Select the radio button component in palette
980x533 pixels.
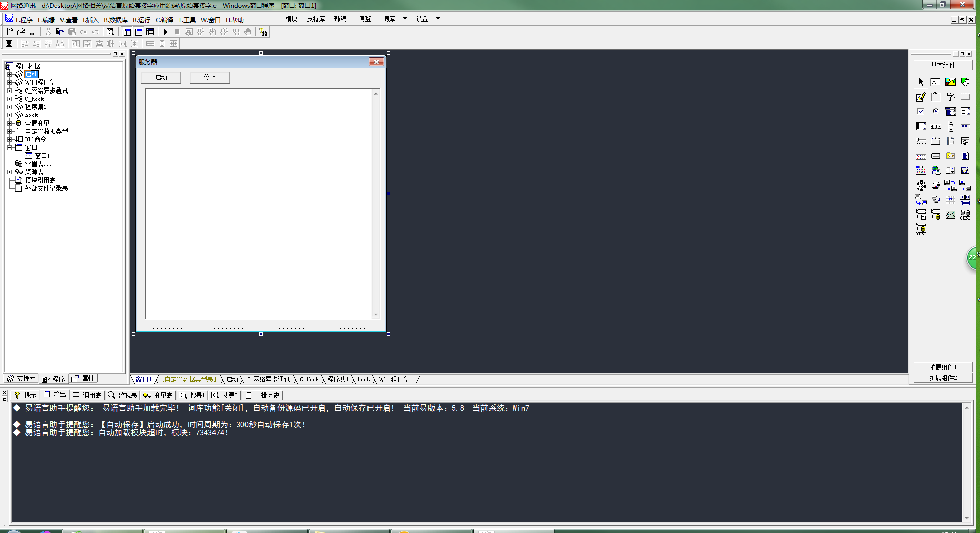pyautogui.click(x=935, y=111)
